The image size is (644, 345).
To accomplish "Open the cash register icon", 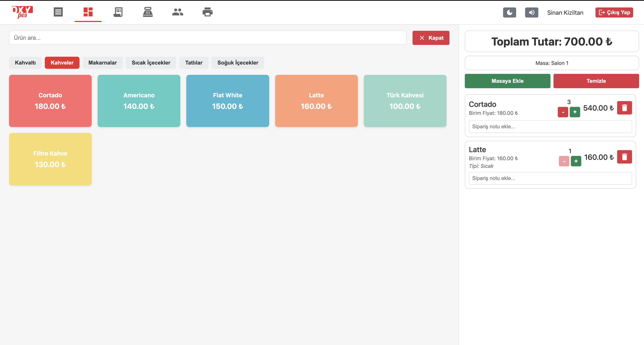I will 148,12.
